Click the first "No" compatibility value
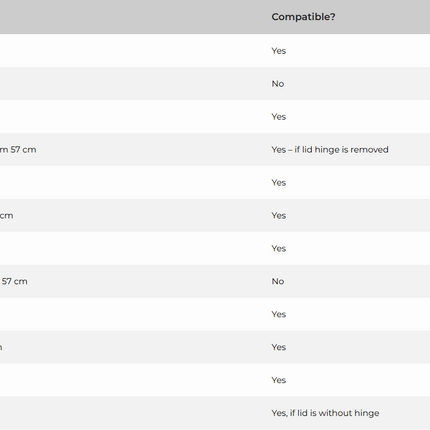Image resolution: width=430 pixels, height=430 pixels. pos(278,84)
